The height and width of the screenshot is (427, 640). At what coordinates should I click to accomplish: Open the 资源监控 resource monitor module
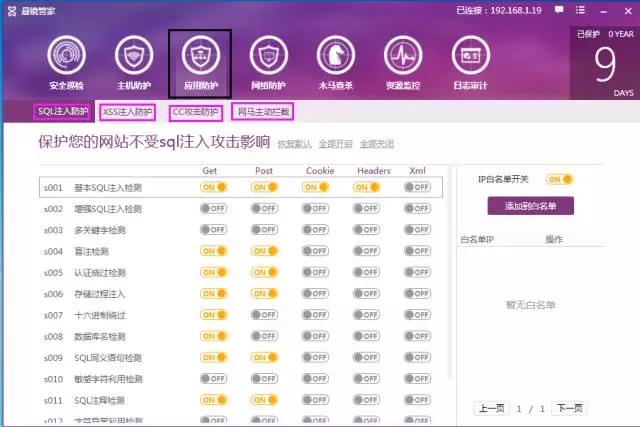pyautogui.click(x=403, y=63)
